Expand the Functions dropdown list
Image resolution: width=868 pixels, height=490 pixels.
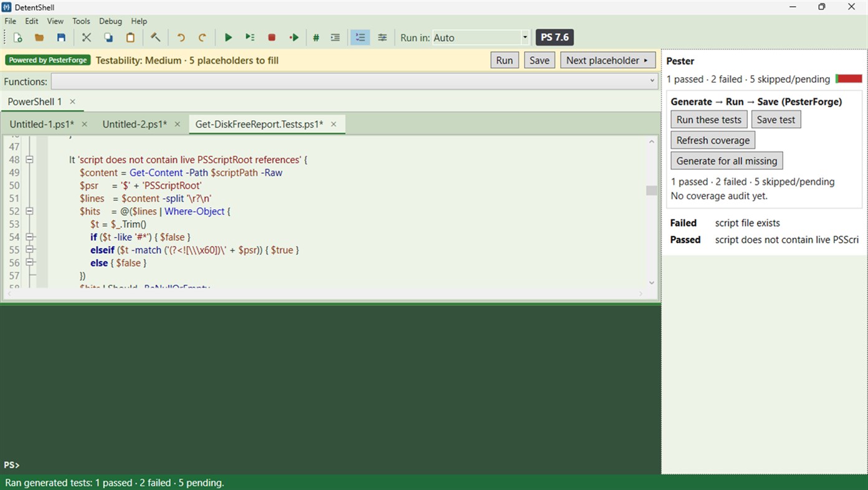tap(355, 82)
